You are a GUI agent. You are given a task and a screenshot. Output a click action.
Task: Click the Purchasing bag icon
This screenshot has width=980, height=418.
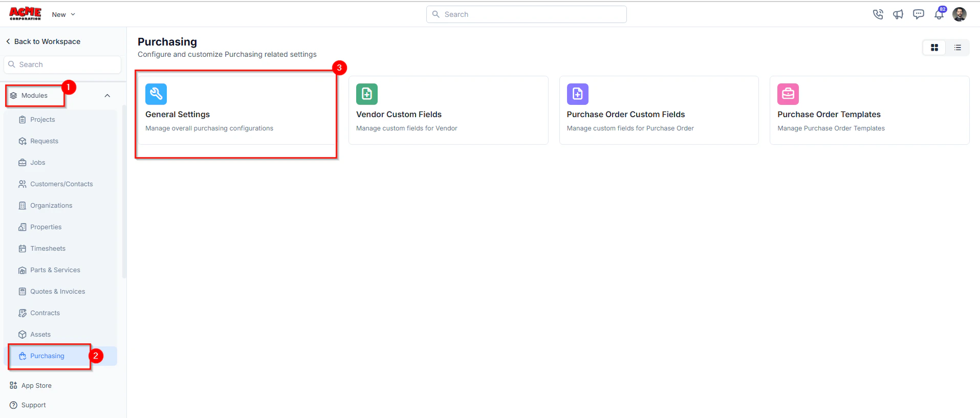(23, 356)
